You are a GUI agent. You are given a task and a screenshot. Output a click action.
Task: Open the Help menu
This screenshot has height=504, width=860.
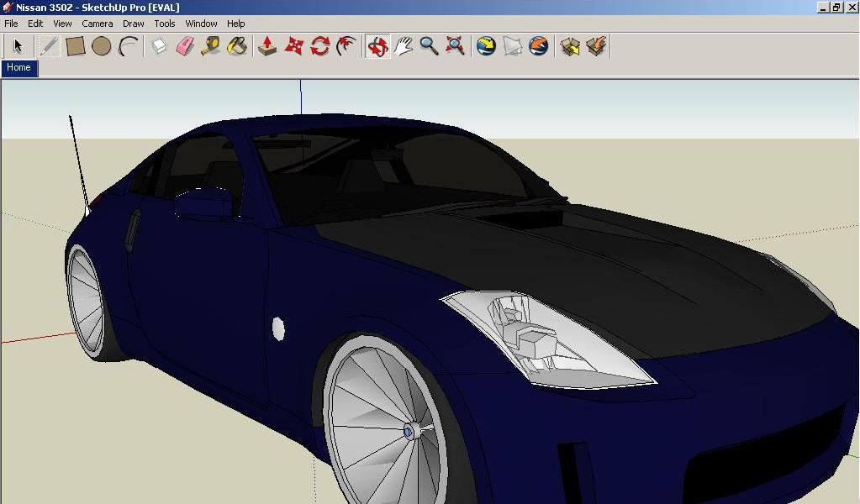(236, 24)
